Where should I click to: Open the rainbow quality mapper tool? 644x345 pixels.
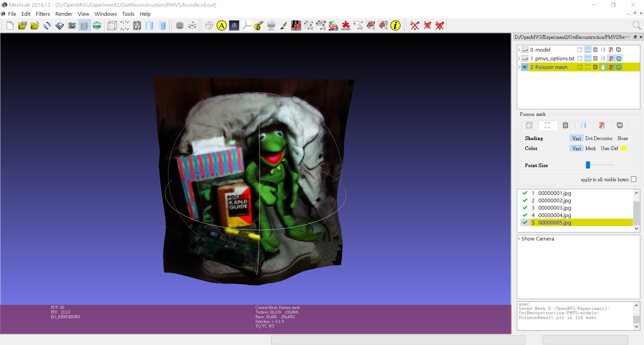tap(333, 25)
